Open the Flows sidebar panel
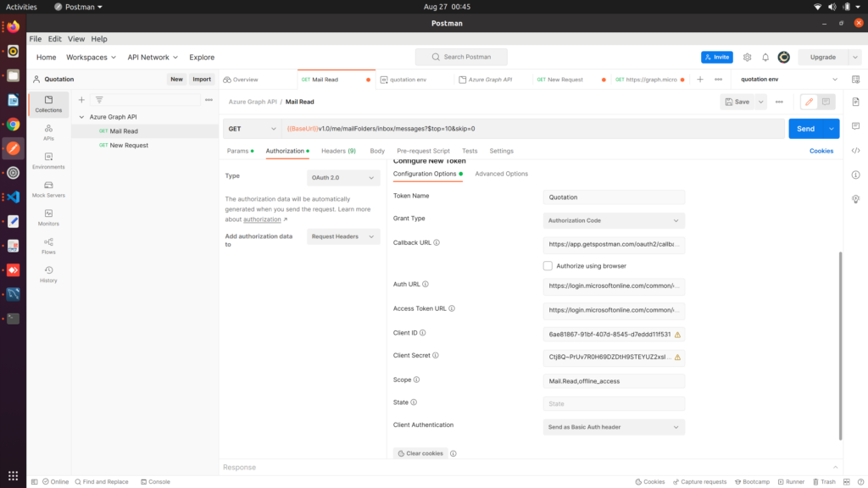Image resolution: width=868 pixels, height=488 pixels. click(x=48, y=247)
